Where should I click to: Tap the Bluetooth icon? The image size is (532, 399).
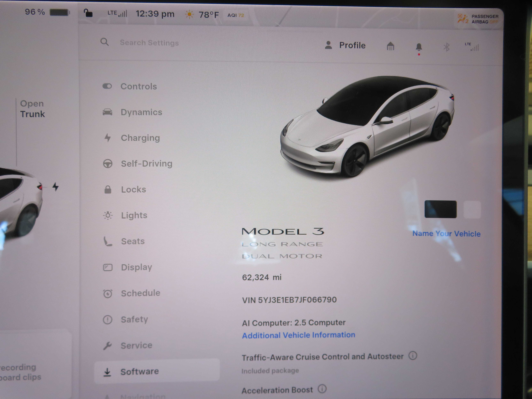point(446,47)
